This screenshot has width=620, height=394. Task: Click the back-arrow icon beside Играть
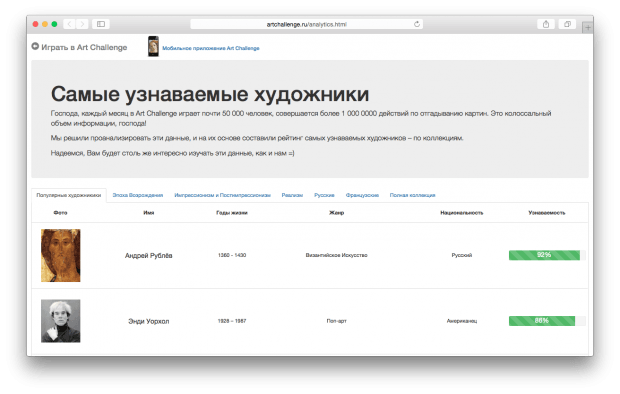35,46
